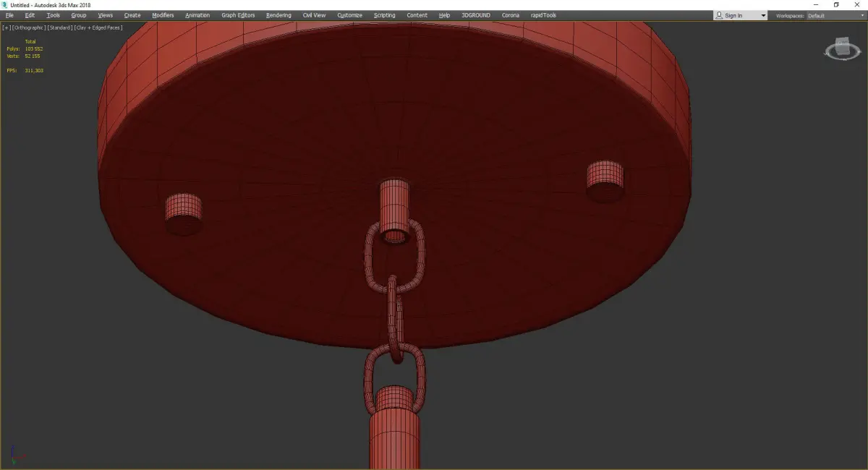The width and height of the screenshot is (868, 470).
Task: Click the Sign In user icon
Action: click(719, 15)
